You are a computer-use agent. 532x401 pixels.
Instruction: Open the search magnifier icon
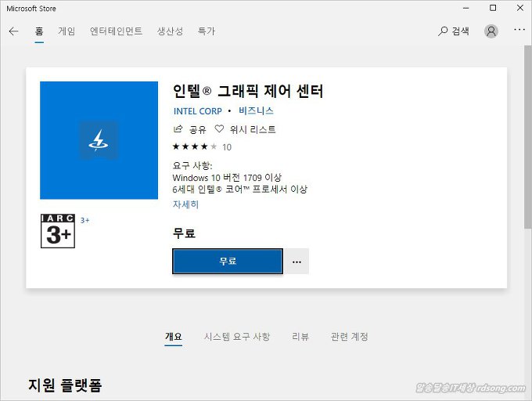point(443,31)
